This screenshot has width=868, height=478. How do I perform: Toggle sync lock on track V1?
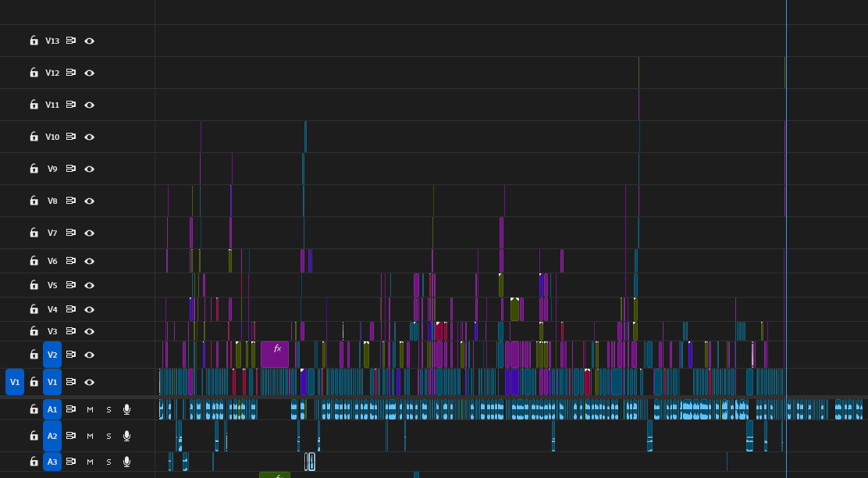point(71,382)
